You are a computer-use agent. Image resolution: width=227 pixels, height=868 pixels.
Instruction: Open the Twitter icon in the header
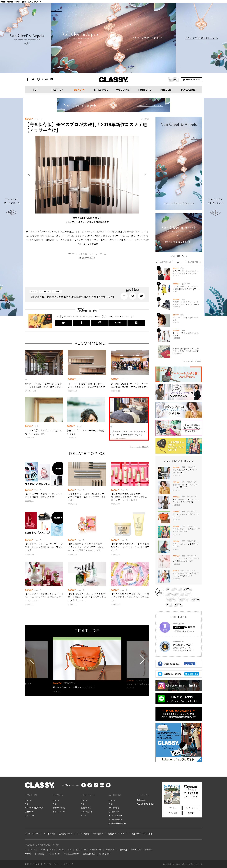pos(33,79)
